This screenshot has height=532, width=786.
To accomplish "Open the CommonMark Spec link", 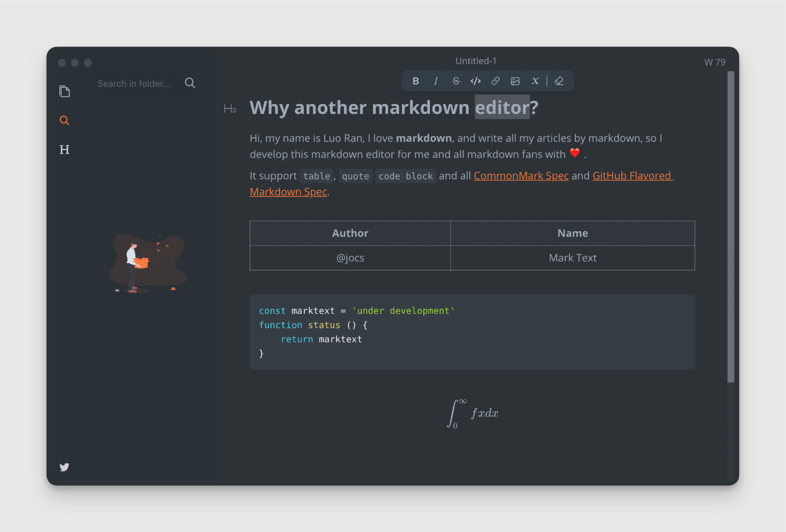I will (521, 176).
